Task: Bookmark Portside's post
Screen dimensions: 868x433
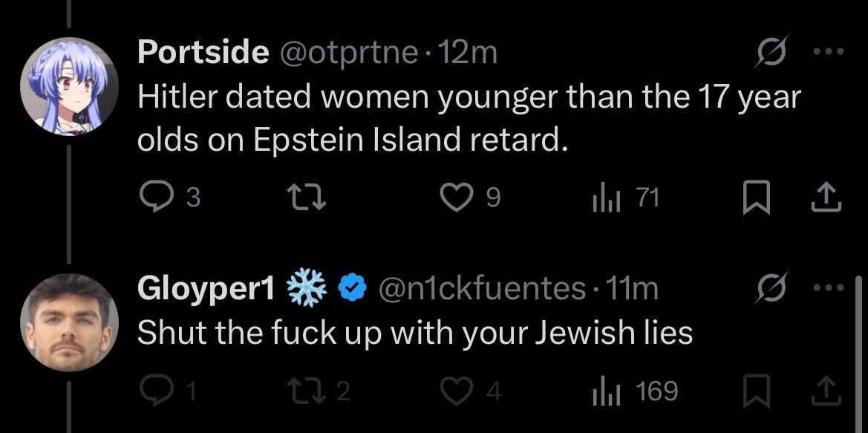Action: click(756, 199)
